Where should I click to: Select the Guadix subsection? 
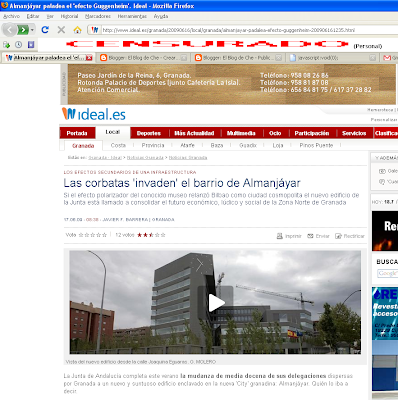(x=248, y=145)
